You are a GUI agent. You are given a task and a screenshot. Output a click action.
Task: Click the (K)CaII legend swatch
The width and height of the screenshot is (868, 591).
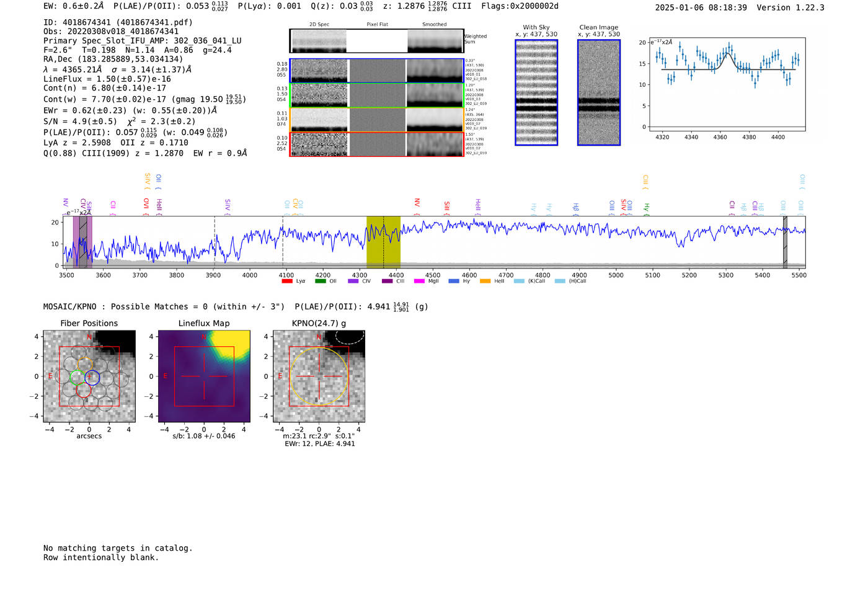pos(519,281)
